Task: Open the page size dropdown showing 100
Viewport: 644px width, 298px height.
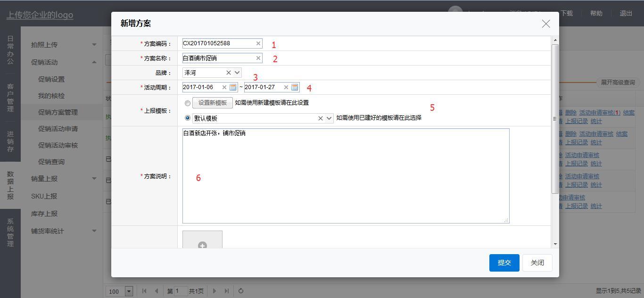Action: coord(129,291)
